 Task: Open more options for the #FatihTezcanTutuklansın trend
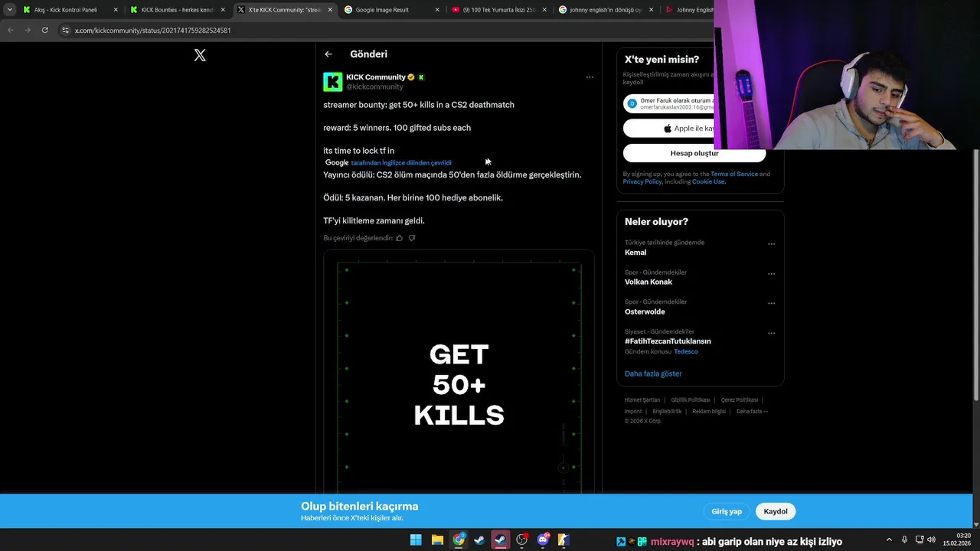[771, 334]
